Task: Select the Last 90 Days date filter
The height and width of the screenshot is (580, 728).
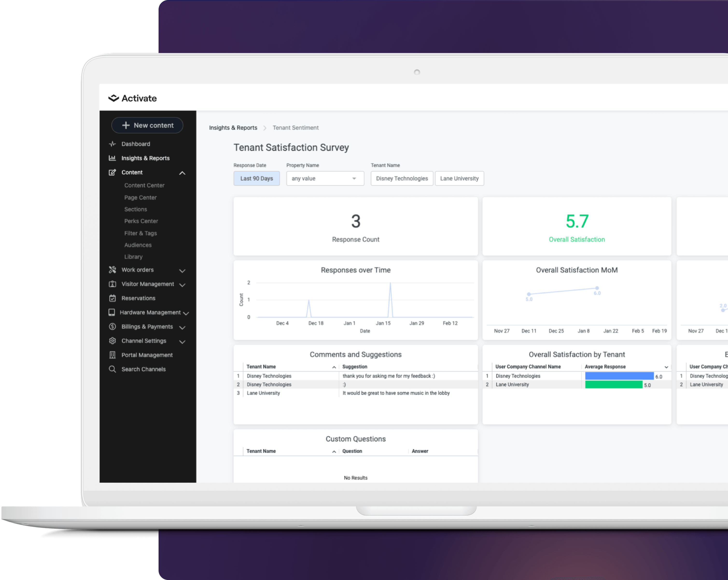Action: coord(256,179)
